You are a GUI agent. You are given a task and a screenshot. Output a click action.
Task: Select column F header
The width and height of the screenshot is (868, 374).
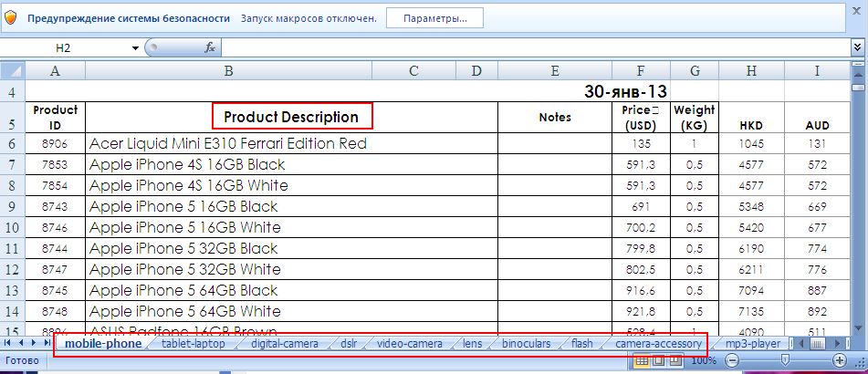tap(641, 70)
